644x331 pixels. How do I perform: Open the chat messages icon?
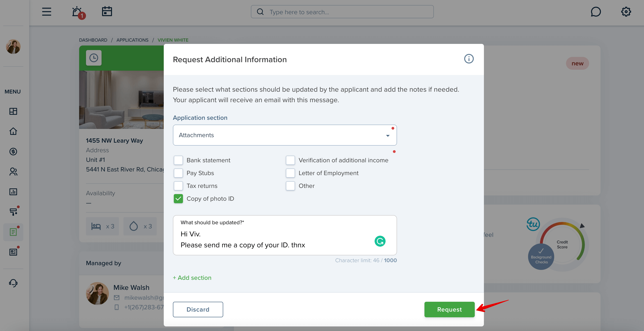(596, 12)
